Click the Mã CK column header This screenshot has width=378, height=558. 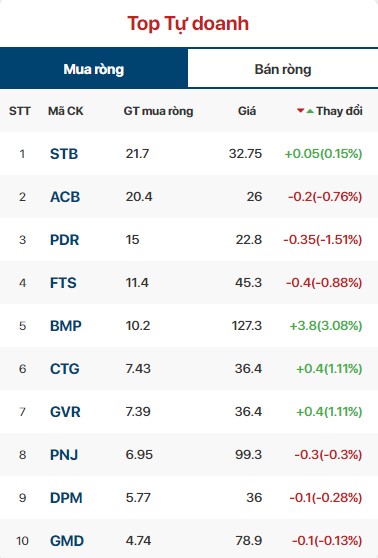[x=65, y=111]
